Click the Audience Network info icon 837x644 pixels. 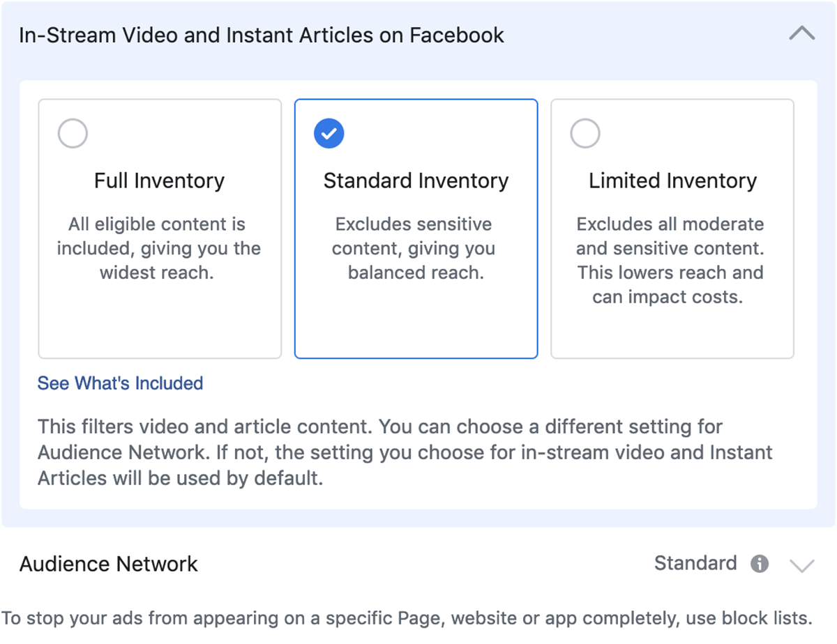click(x=760, y=564)
